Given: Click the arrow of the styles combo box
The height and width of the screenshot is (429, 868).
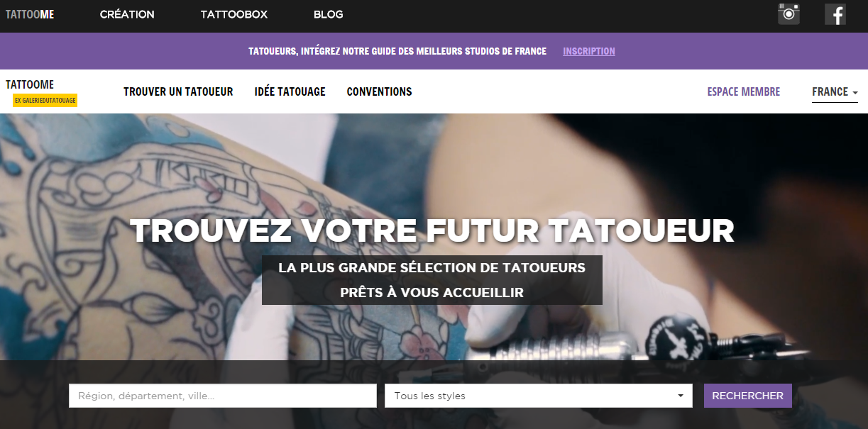Looking at the screenshot, I should point(681,396).
